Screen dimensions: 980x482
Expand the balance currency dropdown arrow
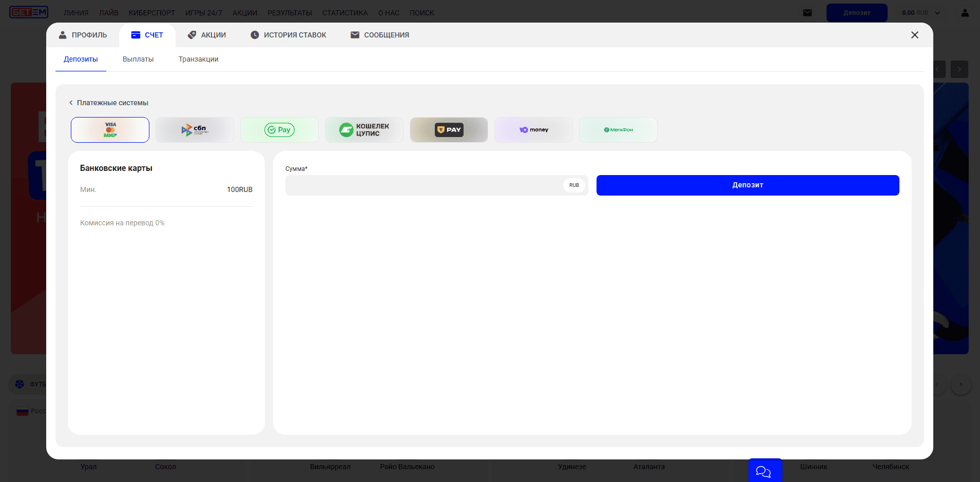pos(937,13)
